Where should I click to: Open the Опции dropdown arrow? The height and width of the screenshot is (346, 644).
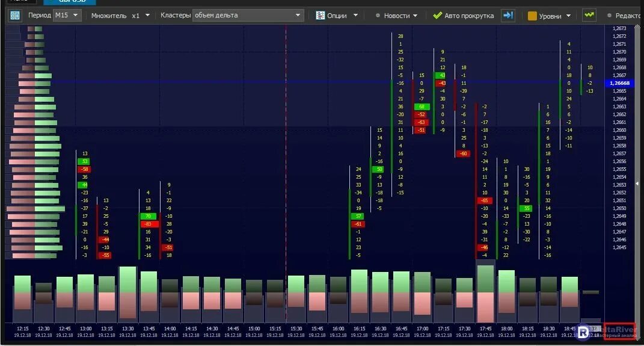pyautogui.click(x=356, y=16)
